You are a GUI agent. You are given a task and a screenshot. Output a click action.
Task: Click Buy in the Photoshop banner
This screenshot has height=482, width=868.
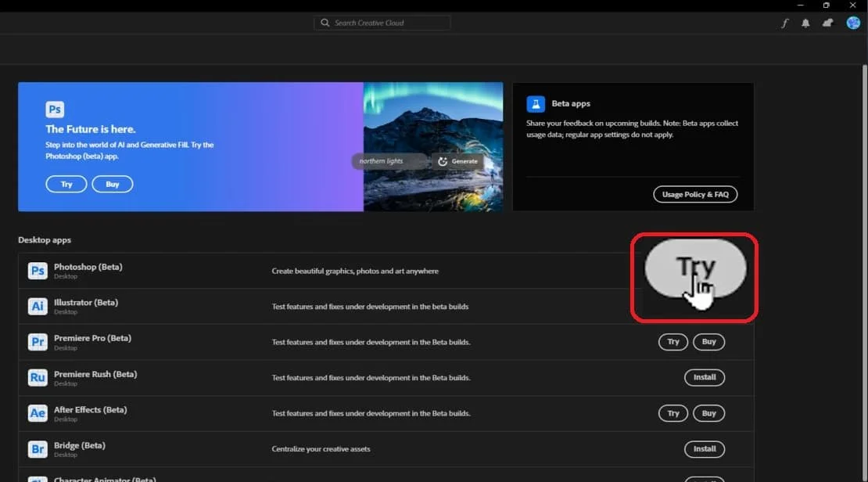click(x=113, y=184)
